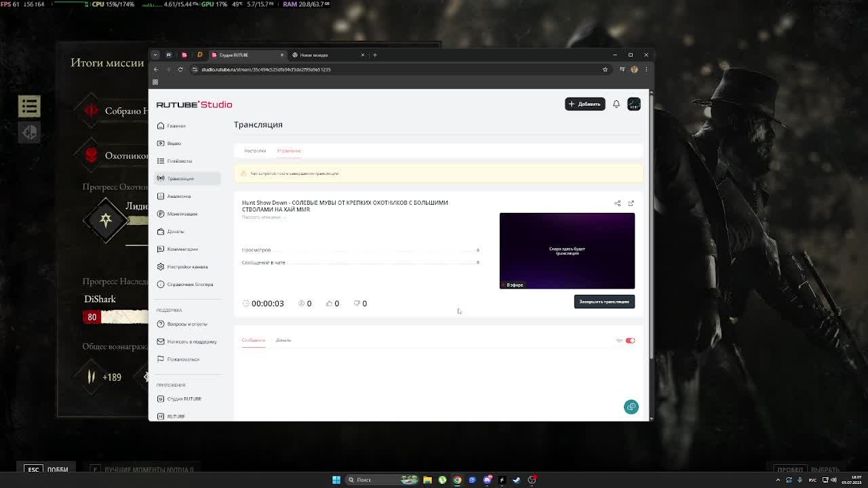The width and height of the screenshot is (868, 488).
Task: Select Донаты tab in chat panel
Action: (283, 340)
